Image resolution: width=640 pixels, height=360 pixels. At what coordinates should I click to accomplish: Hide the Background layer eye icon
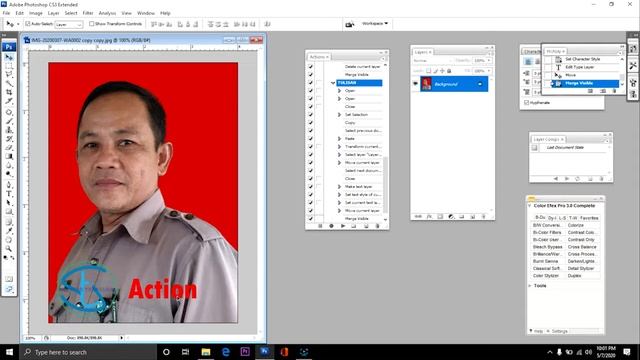(416, 84)
